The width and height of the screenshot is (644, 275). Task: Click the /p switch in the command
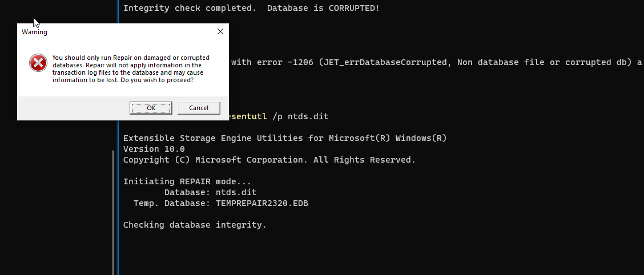coord(277,116)
